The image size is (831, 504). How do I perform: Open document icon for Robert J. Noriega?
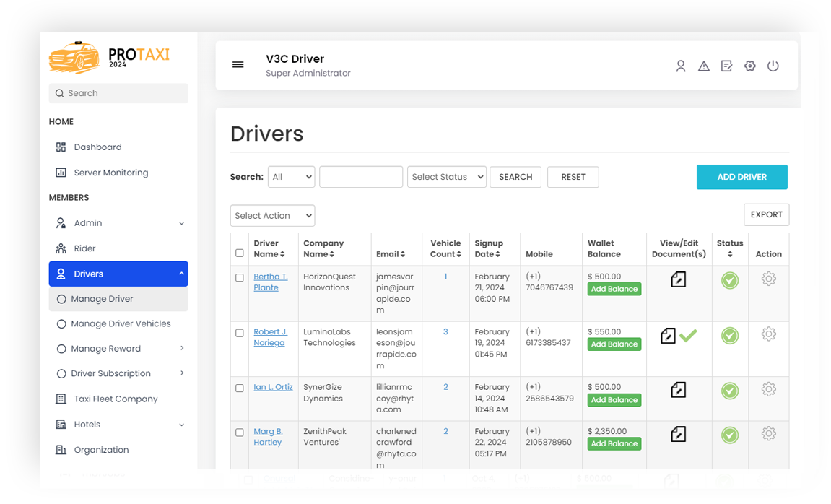(668, 336)
